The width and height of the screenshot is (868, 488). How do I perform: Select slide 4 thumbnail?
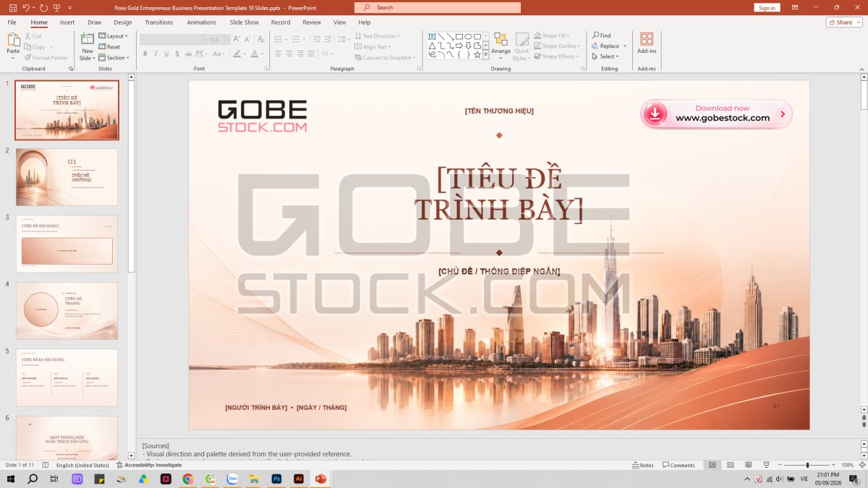(67, 311)
